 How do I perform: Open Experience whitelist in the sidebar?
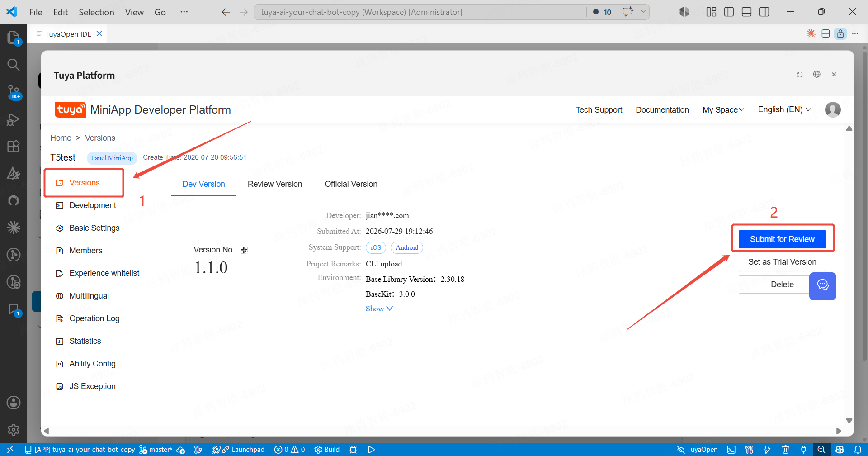104,273
